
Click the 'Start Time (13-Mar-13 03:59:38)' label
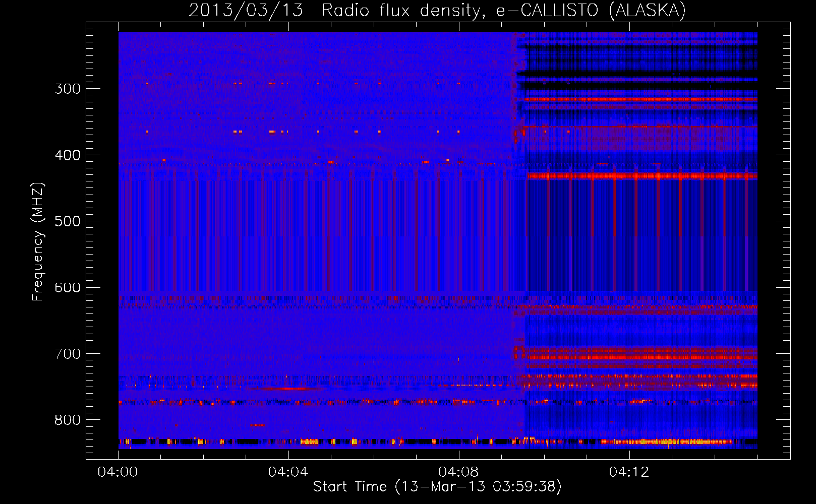pos(437,487)
